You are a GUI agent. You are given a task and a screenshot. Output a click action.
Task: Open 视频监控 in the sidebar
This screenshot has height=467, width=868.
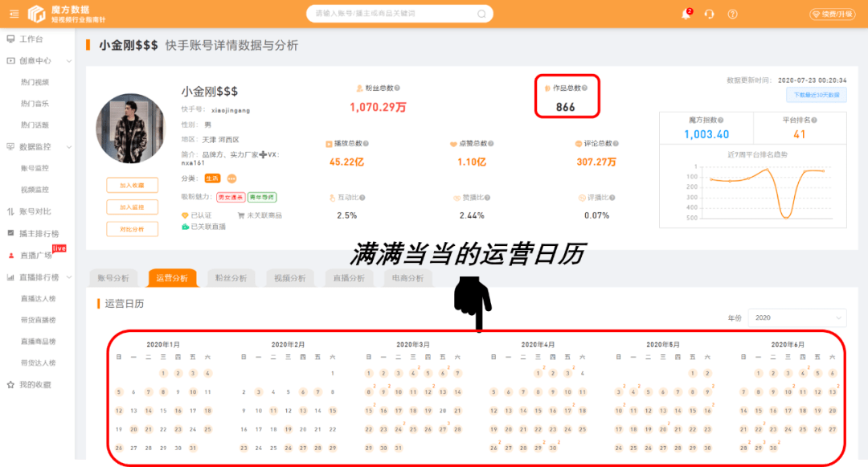point(35,190)
